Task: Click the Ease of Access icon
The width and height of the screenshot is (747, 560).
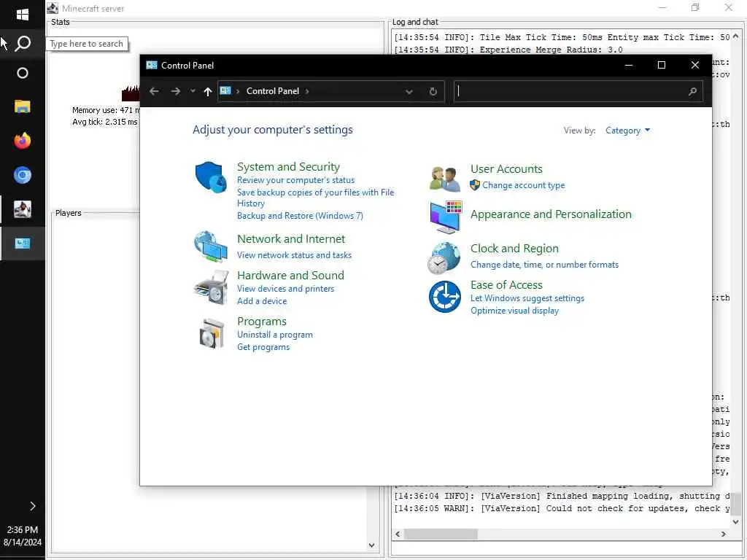Action: pos(444,297)
